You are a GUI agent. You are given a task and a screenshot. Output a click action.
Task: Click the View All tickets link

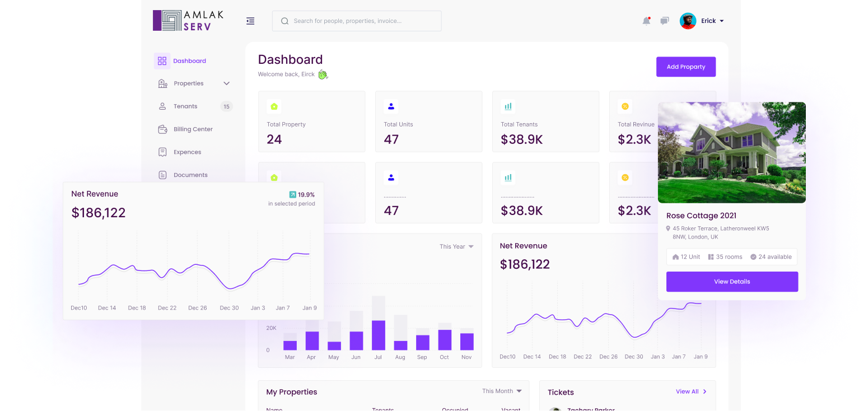691,391
